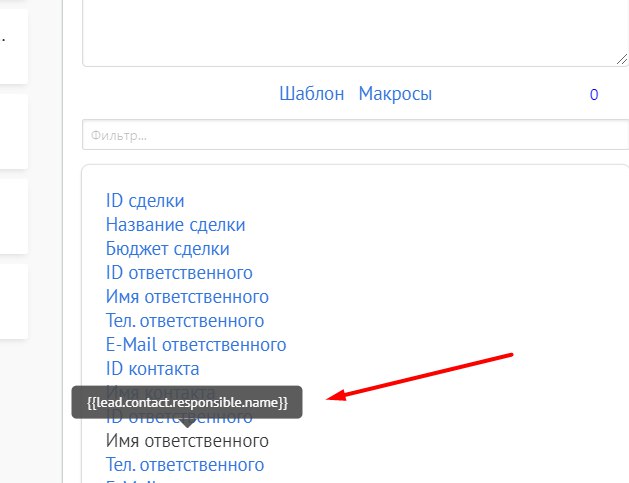
Task: Click the character counter value 0
Action: pyautogui.click(x=594, y=95)
